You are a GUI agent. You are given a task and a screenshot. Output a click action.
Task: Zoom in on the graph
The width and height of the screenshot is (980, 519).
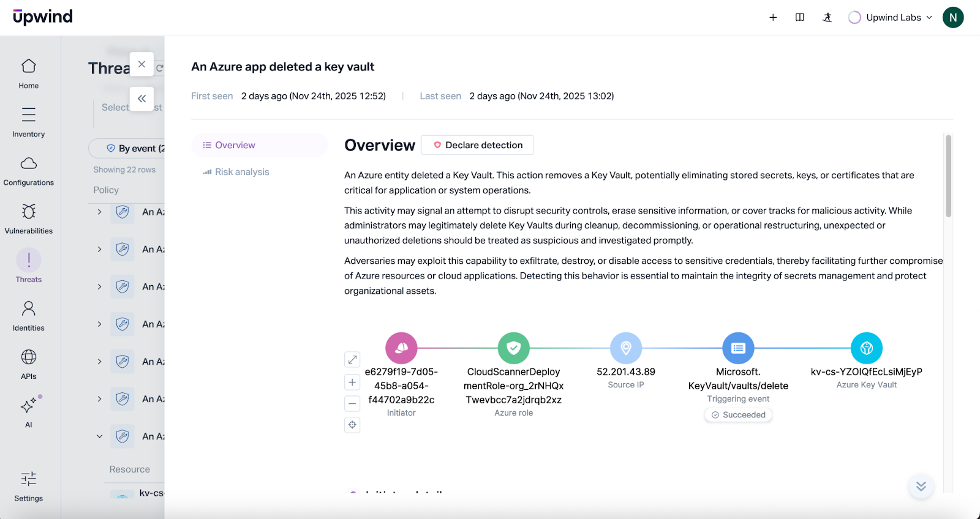point(352,383)
